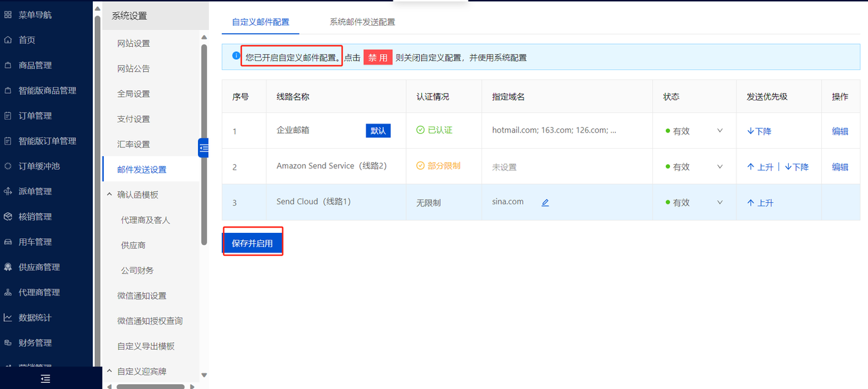868x389 pixels.
Task: Open status dropdown for Send Cloud row
Action: [719, 202]
